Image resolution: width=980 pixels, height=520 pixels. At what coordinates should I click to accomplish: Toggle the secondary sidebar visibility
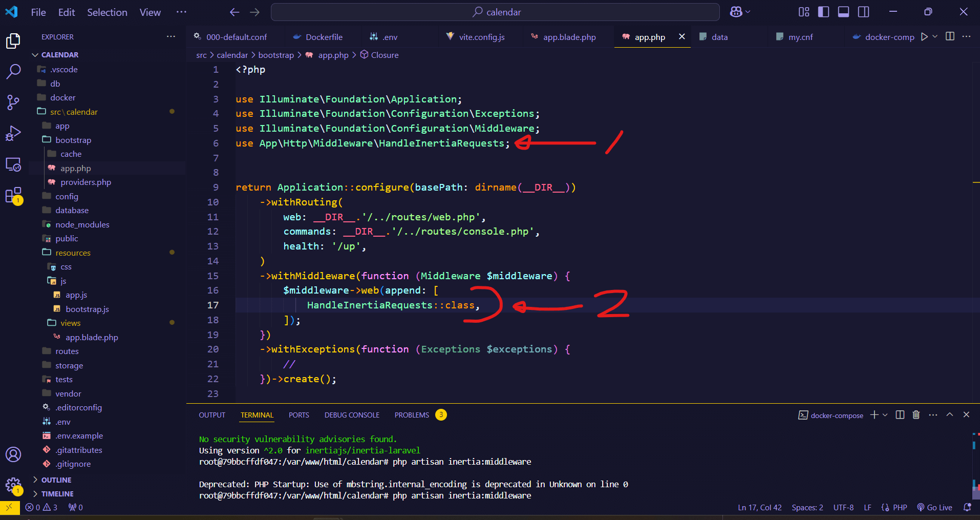pyautogui.click(x=864, y=11)
